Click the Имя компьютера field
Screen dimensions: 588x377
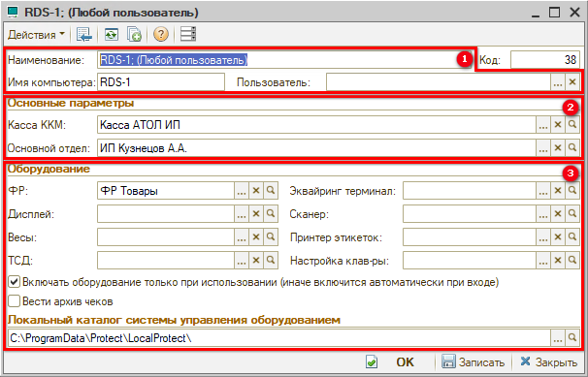pos(161,82)
